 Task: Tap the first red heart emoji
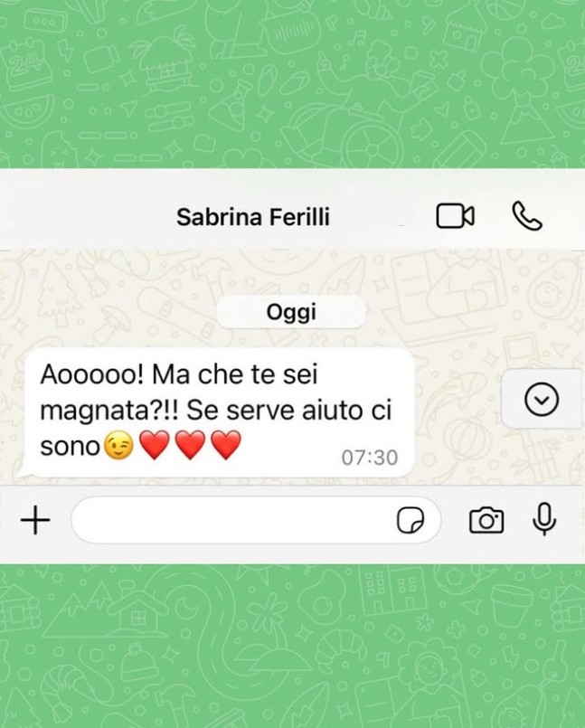155,445
